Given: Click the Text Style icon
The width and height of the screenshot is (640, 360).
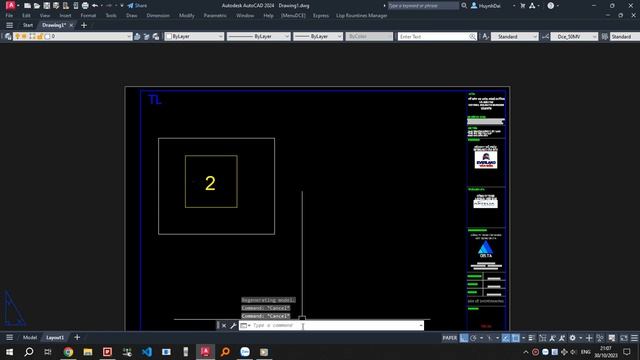Looking at the screenshot, I should pyautogui.click(x=485, y=36).
